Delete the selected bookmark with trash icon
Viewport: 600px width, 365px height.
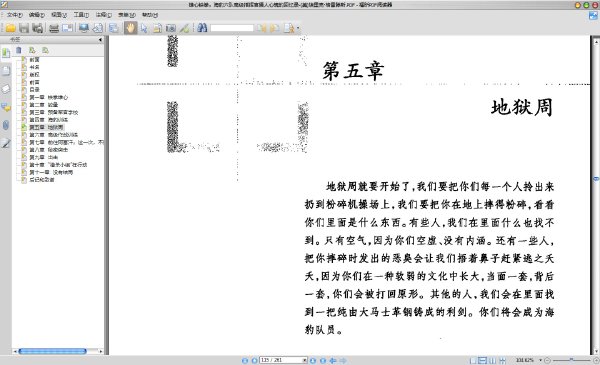point(19,50)
